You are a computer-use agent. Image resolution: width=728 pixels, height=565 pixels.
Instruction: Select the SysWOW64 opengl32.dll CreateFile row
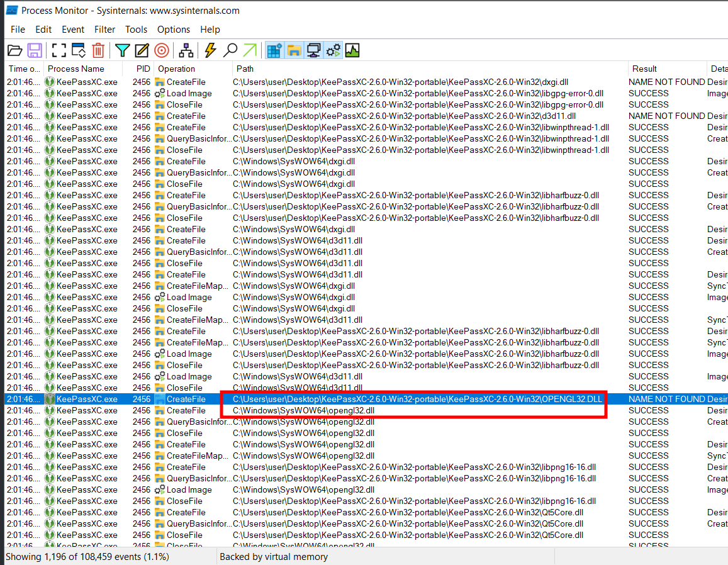(x=303, y=410)
